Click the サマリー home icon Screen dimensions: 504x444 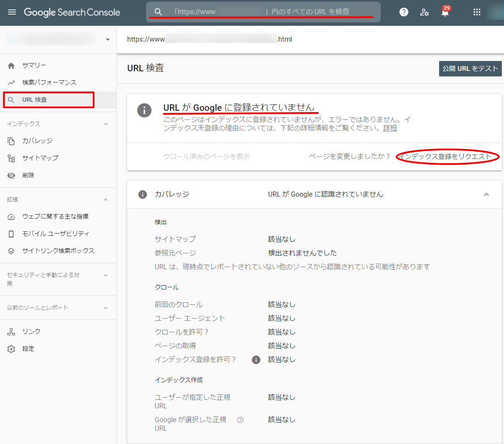pyautogui.click(x=11, y=66)
